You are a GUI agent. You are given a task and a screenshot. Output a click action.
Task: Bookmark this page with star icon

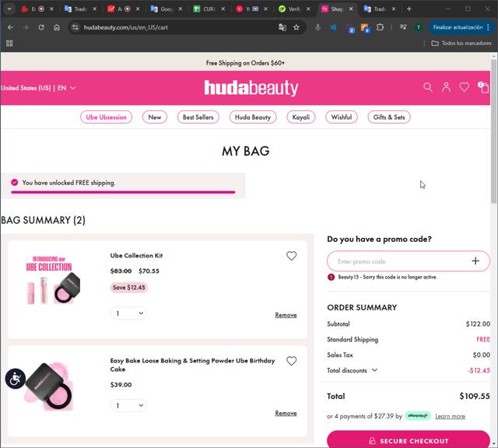pyautogui.click(x=296, y=27)
